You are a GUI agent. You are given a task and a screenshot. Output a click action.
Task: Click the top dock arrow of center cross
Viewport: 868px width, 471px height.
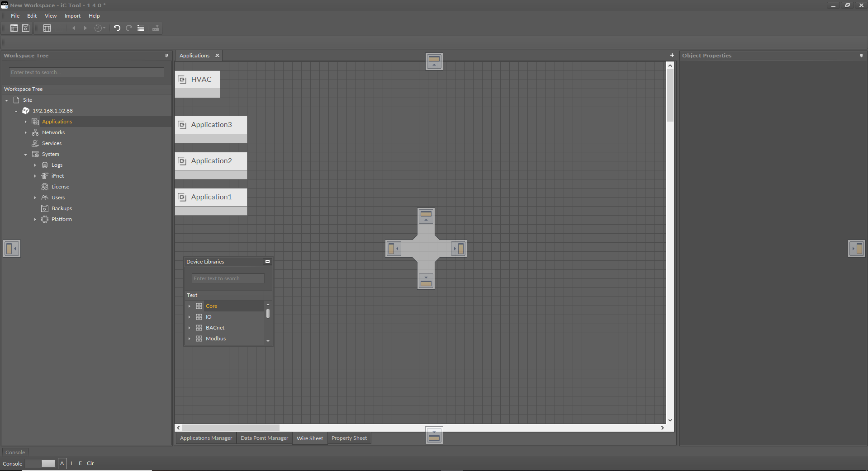click(426, 216)
